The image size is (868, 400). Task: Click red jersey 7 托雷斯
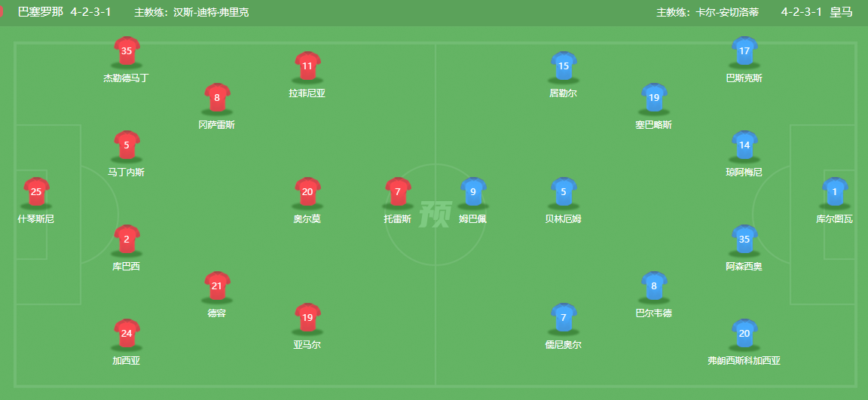pos(398,191)
